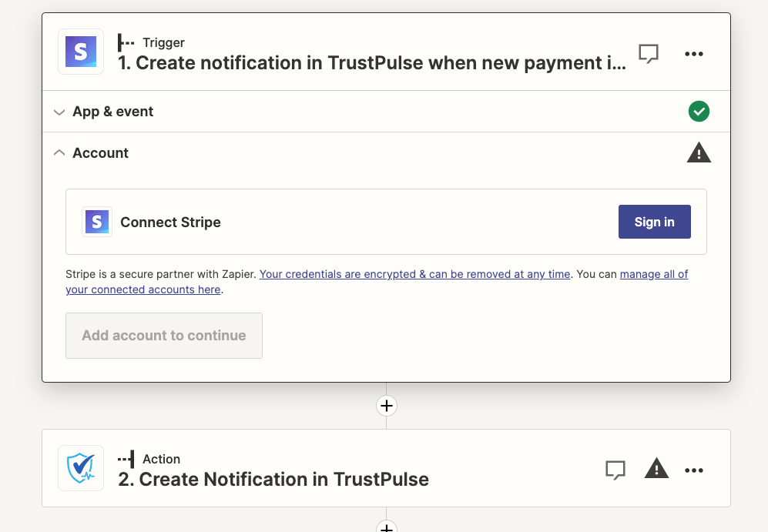Expand the App & event section

click(x=112, y=112)
